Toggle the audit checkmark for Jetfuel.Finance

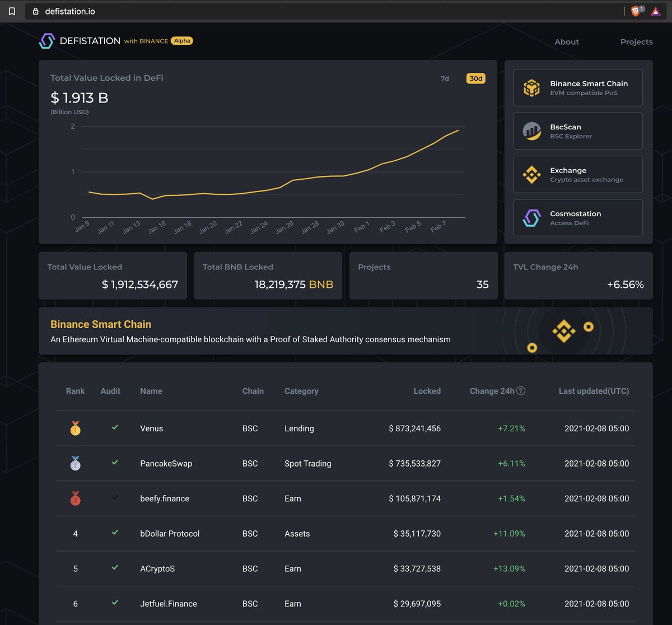coord(115,603)
